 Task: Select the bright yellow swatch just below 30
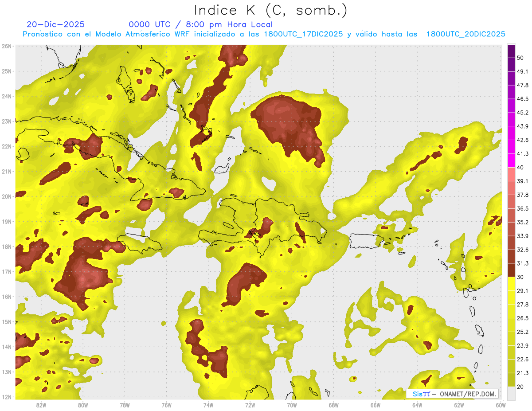(511, 284)
